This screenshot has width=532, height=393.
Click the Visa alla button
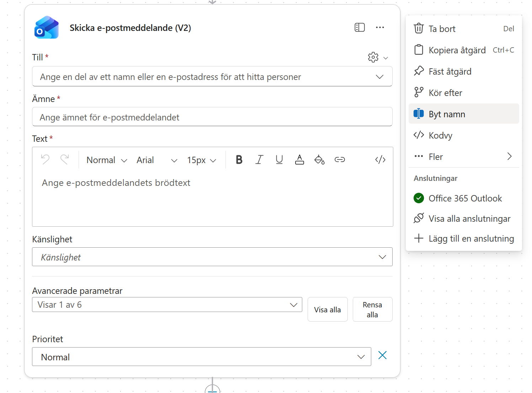(328, 309)
